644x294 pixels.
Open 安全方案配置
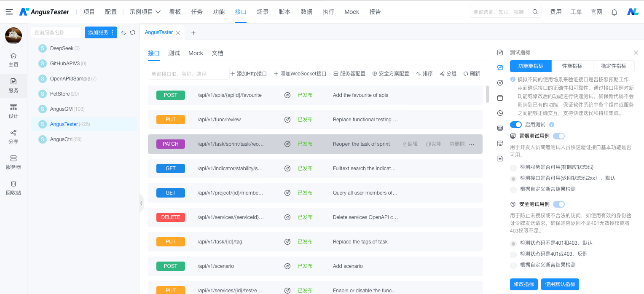coord(391,74)
